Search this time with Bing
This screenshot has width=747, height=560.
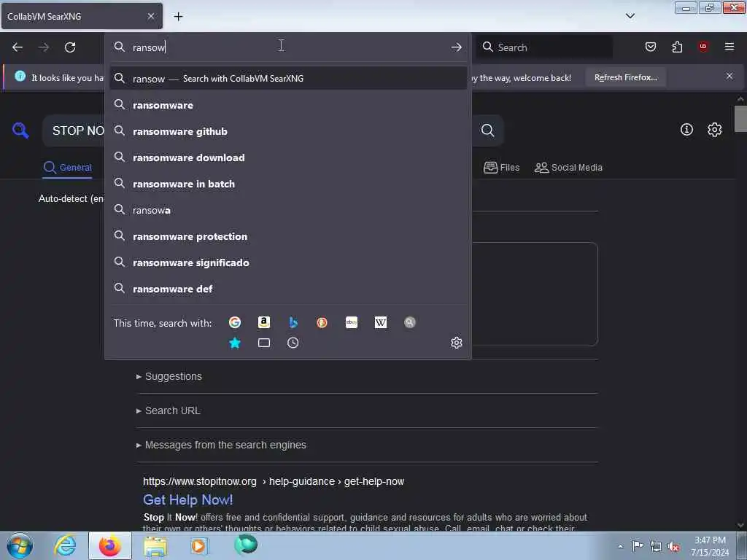(x=293, y=322)
